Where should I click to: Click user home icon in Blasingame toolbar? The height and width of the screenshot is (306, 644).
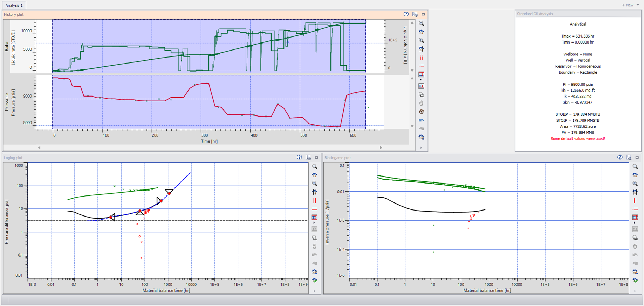(x=635, y=272)
